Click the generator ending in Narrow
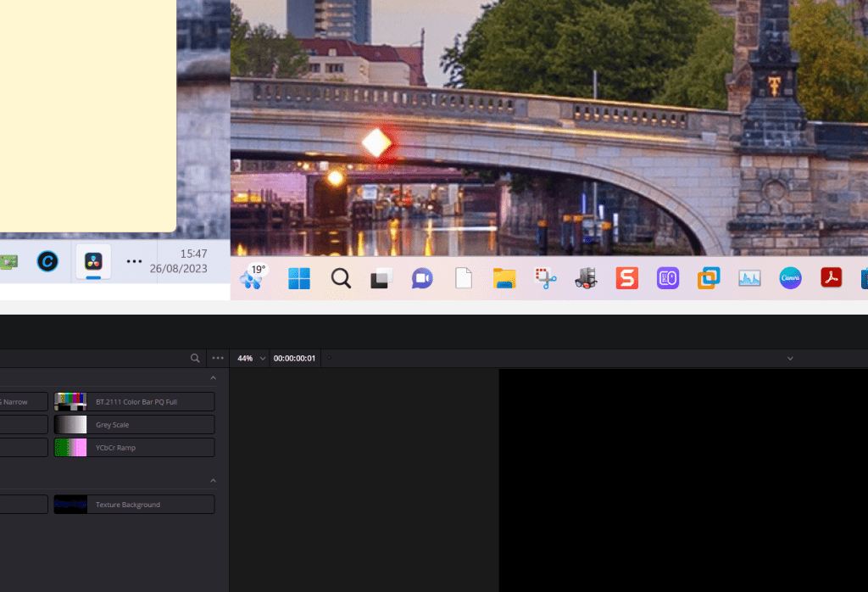 [x=24, y=401]
